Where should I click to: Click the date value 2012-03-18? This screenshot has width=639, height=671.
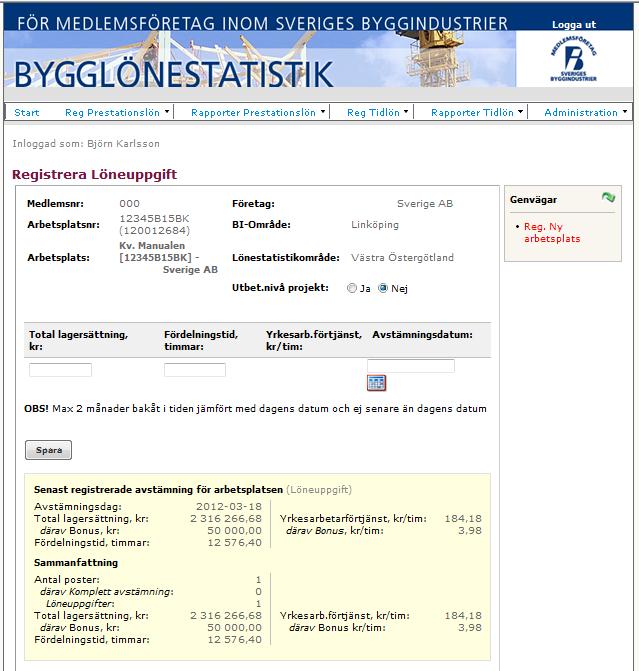coord(229,507)
